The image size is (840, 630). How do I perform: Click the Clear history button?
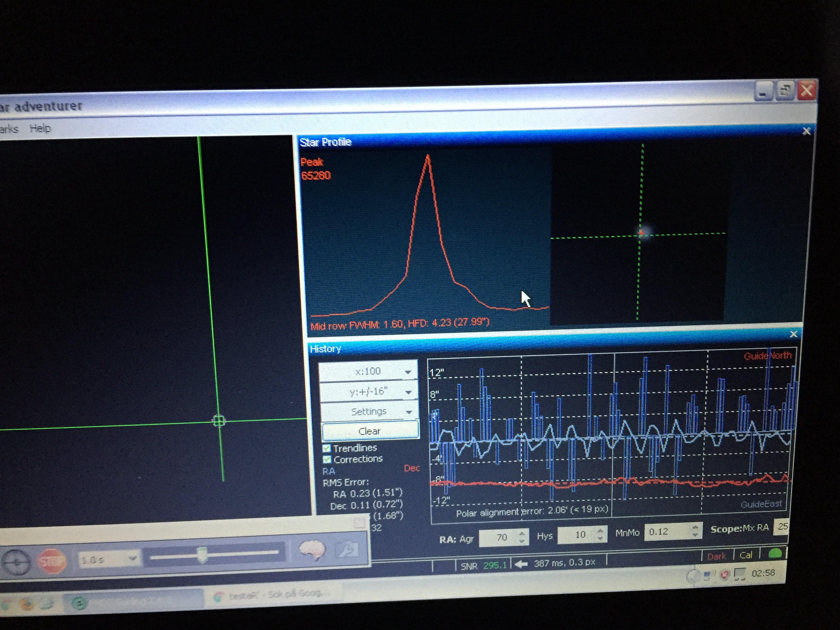(x=370, y=431)
